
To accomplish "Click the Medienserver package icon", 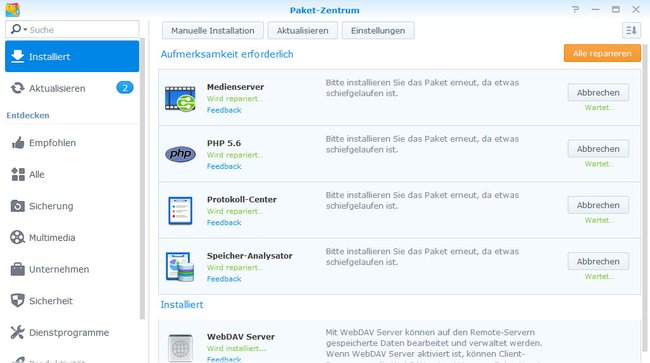I will point(180,98).
